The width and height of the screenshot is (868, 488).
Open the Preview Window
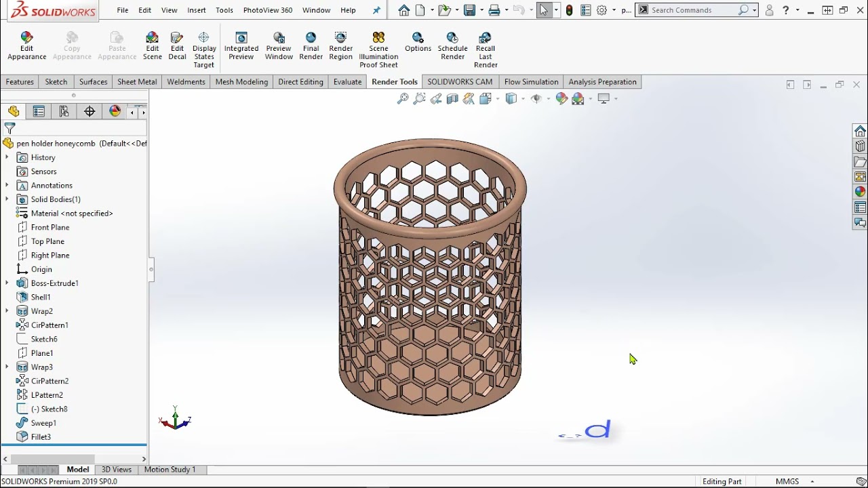279,46
